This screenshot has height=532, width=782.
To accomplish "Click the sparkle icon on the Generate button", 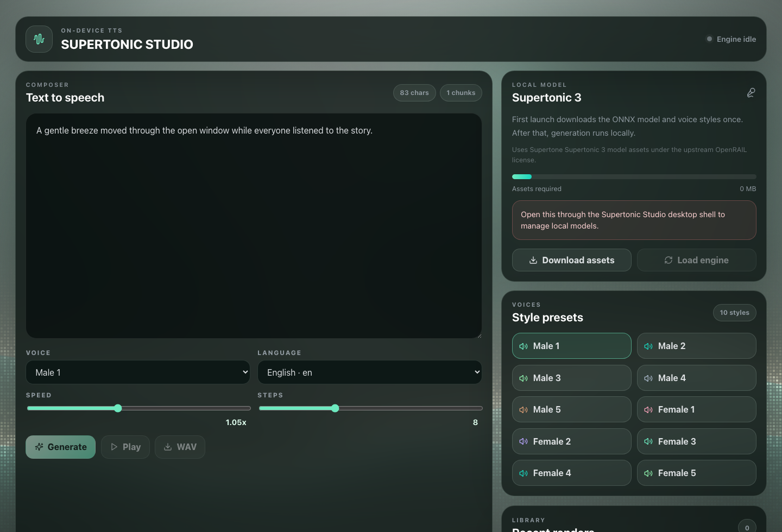I will [39, 447].
